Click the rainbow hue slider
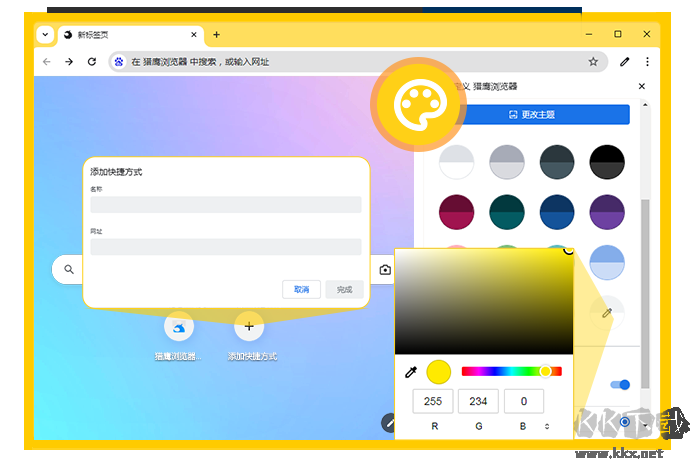 point(511,372)
